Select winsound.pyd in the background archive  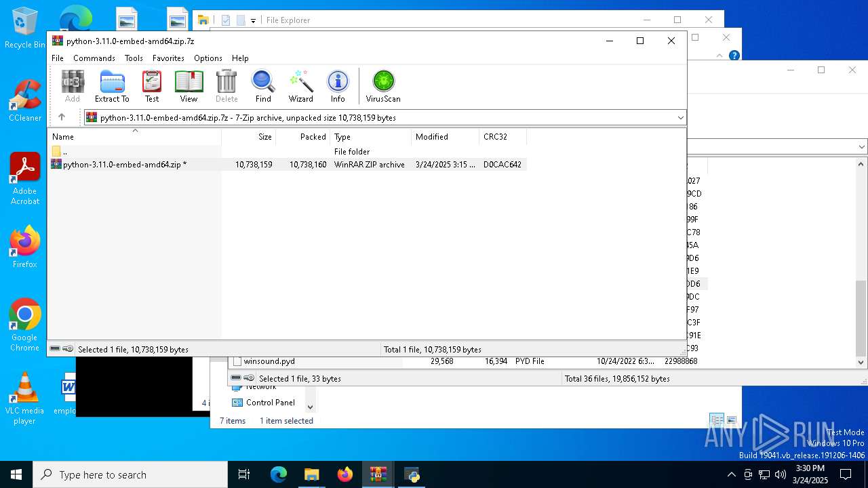click(x=269, y=361)
